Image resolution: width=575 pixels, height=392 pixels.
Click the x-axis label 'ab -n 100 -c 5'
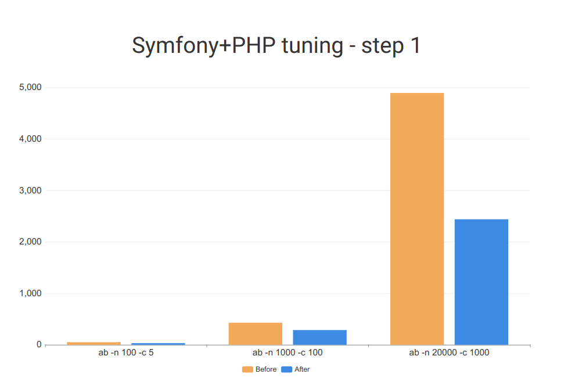click(x=126, y=353)
